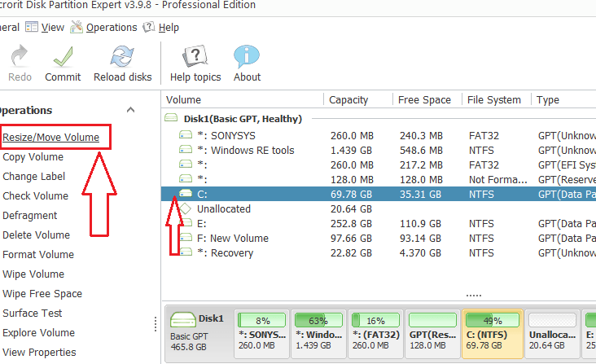Click the (FAT32) 16% partition block

[375, 334]
